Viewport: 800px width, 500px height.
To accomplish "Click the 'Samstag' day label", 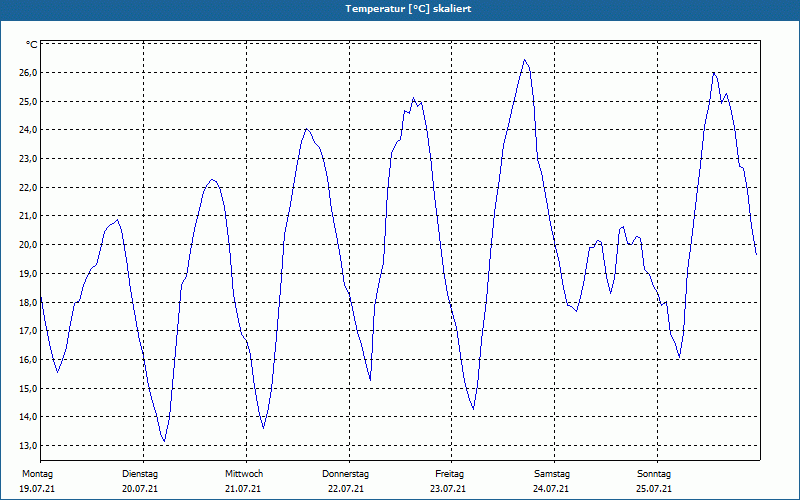I will coord(552,474).
